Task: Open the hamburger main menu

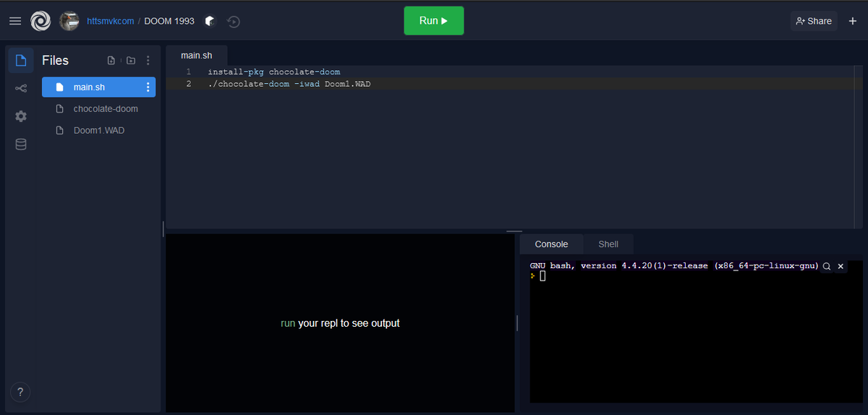Action: tap(15, 21)
